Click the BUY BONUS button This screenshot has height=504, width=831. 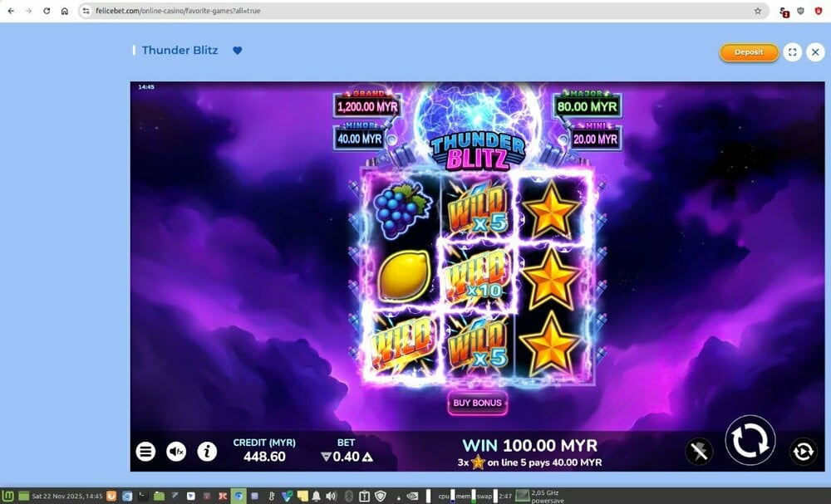(x=477, y=403)
